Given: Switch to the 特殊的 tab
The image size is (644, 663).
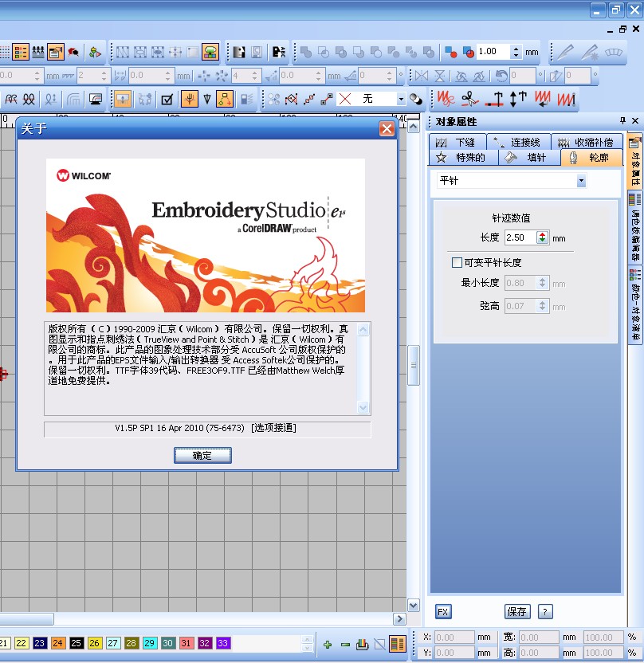Looking at the screenshot, I should click(x=463, y=158).
